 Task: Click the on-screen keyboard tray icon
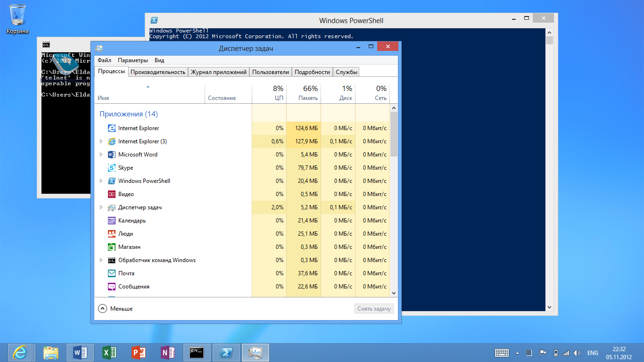click(x=502, y=353)
